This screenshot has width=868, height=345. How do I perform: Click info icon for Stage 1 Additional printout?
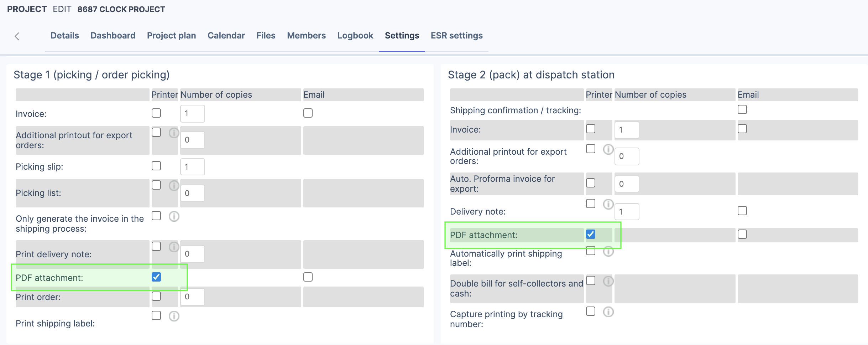tap(174, 133)
